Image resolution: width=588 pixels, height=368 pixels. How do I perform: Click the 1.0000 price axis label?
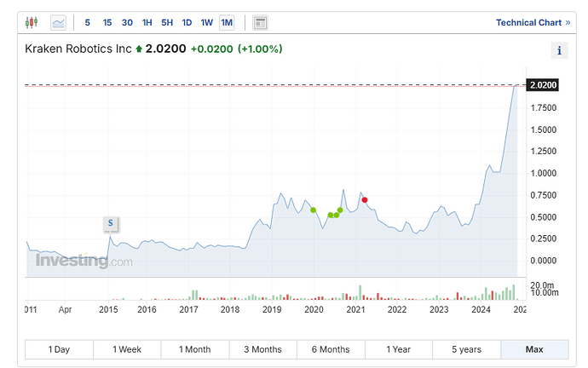coord(544,174)
